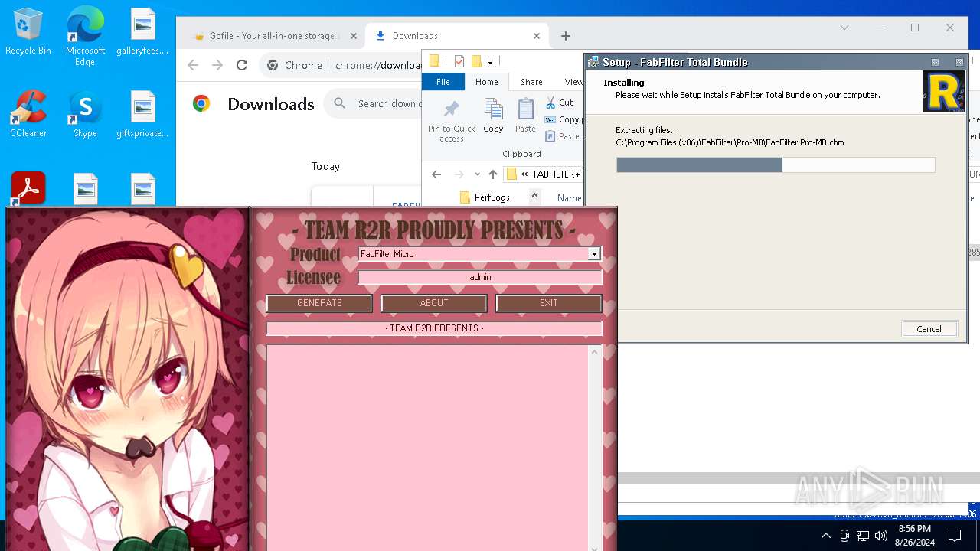The width and height of the screenshot is (980, 551).
Task: Click Paste shortcut icon in Explorer ribbon
Action: pyautogui.click(x=550, y=136)
